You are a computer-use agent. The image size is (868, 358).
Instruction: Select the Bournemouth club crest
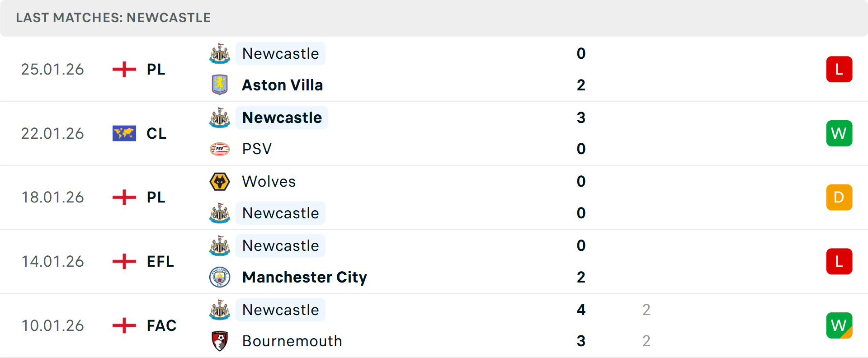(x=220, y=341)
